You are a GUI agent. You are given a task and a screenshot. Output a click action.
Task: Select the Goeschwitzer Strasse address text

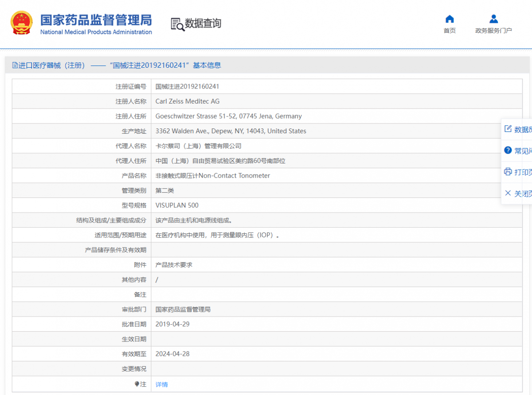click(x=229, y=116)
